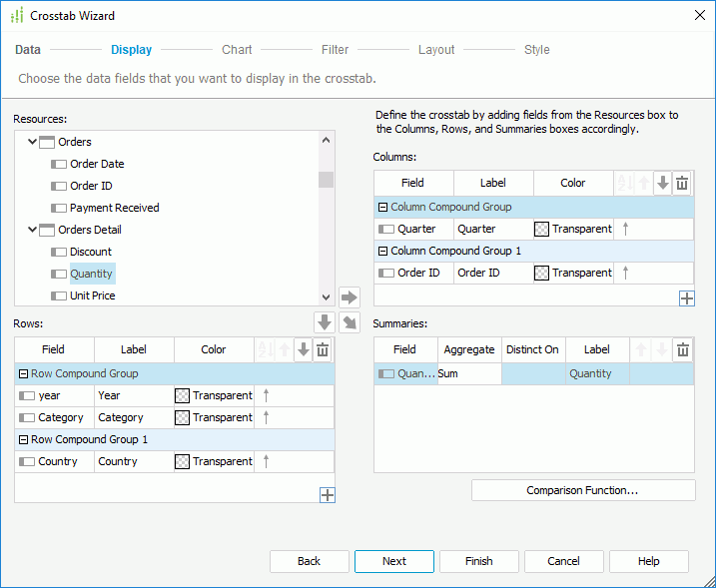Cancel the Crosstab Wizard
Screen dimensions: 716x588
[x=563, y=561]
